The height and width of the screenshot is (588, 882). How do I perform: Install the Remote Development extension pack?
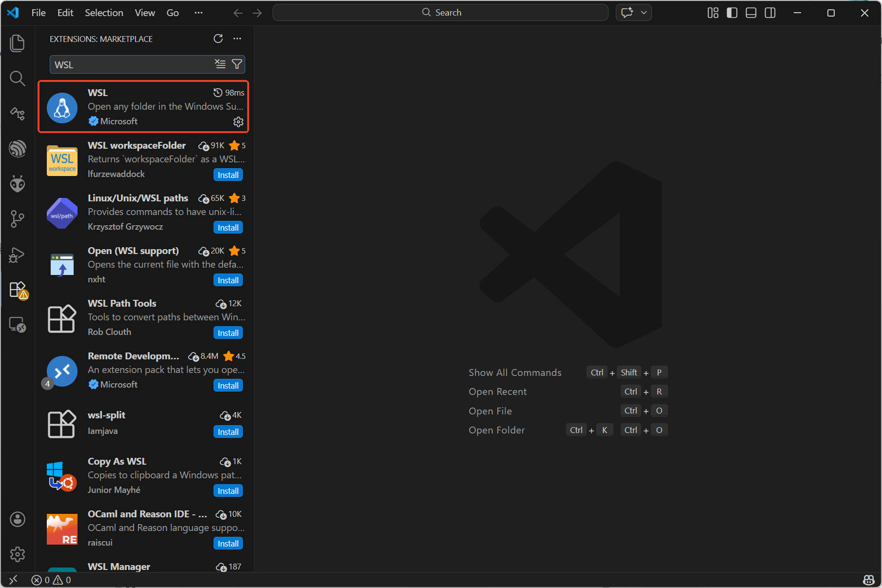[228, 386]
